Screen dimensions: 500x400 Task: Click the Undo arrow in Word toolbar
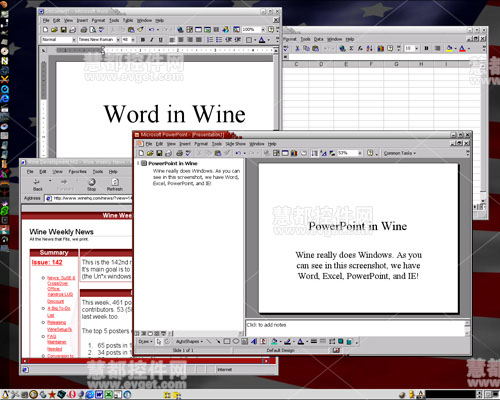pyautogui.click(x=151, y=30)
